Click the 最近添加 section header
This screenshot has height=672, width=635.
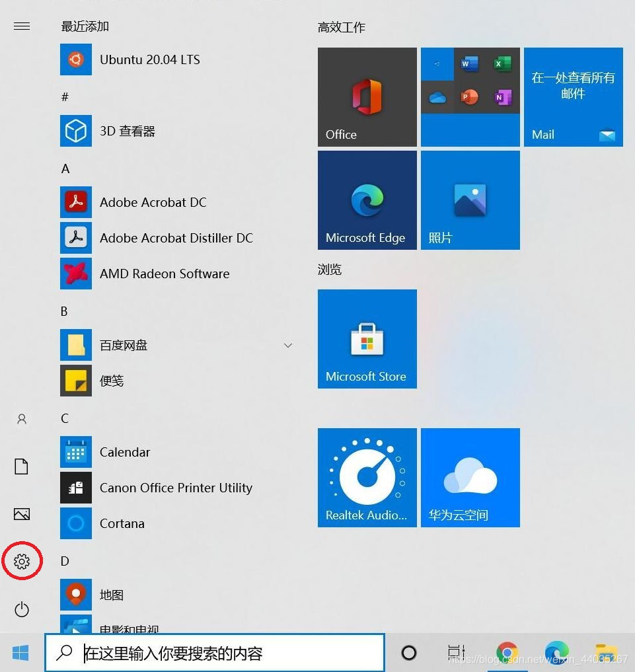click(85, 26)
